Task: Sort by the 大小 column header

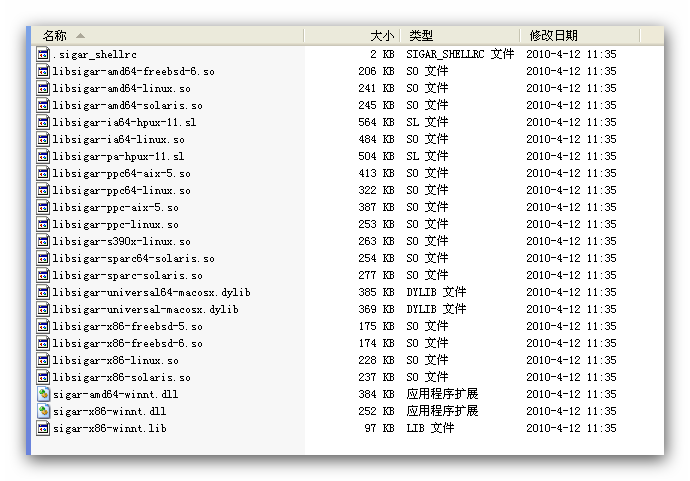Action: click(352, 36)
